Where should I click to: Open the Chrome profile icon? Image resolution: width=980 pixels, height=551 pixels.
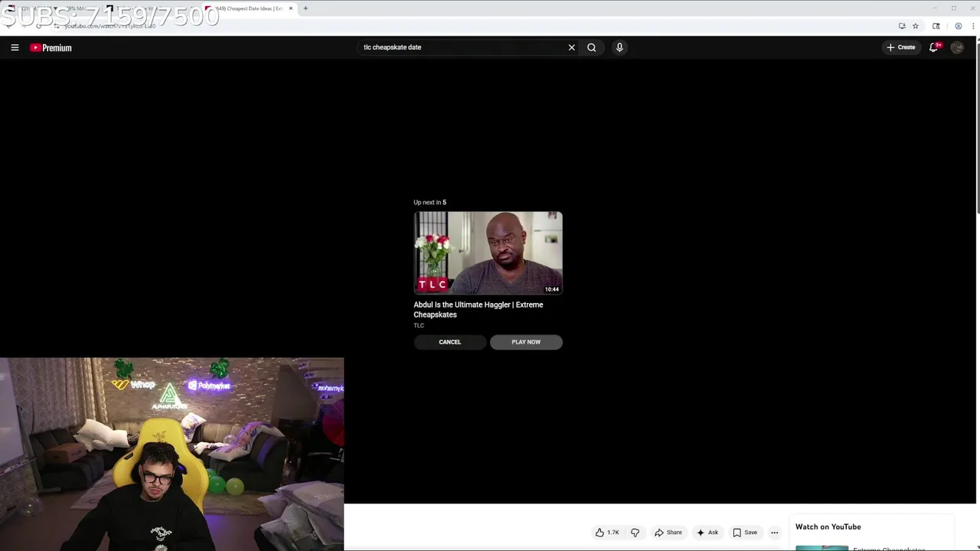pos(958,26)
